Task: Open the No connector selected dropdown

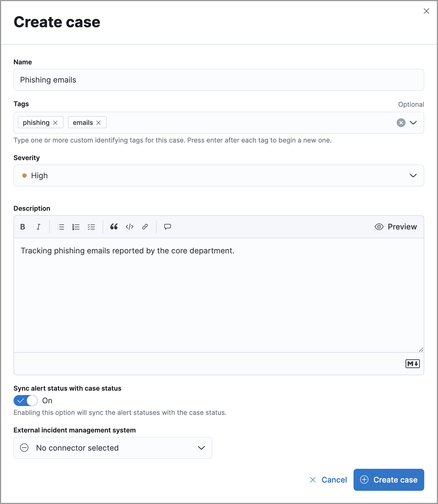Action: pyautogui.click(x=113, y=448)
